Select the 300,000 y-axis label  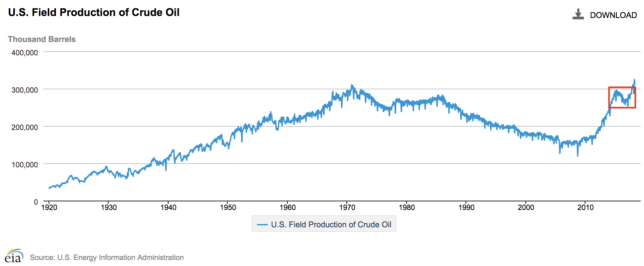click(x=25, y=90)
